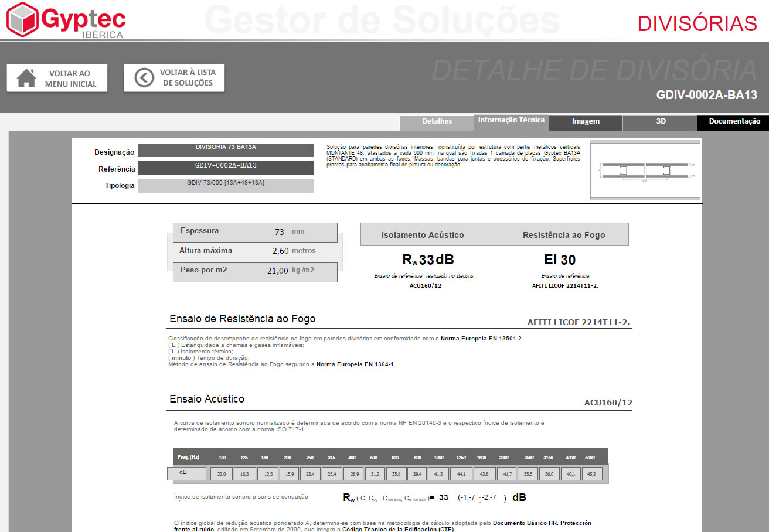
Task: Select the 45,2 dB cell under 5000 Hz
Action: [592, 473]
